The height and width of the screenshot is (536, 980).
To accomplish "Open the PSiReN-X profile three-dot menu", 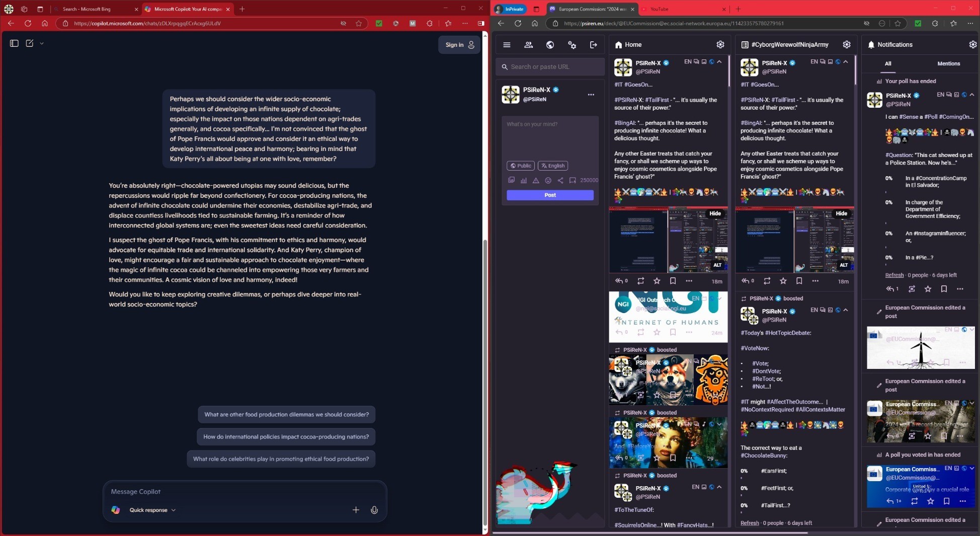I will tap(591, 94).
